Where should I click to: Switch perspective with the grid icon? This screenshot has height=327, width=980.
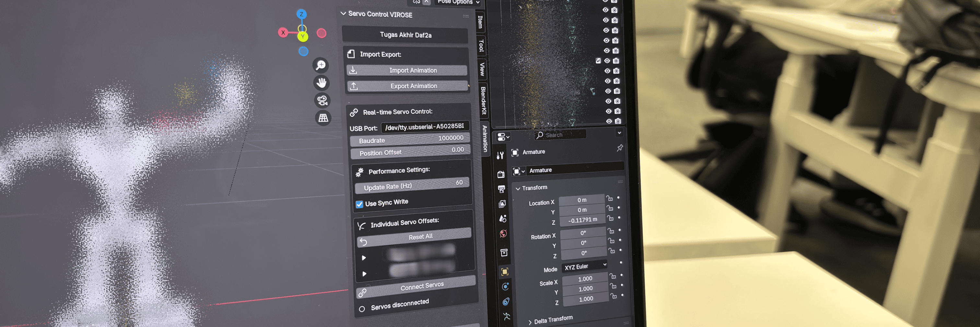point(323,118)
